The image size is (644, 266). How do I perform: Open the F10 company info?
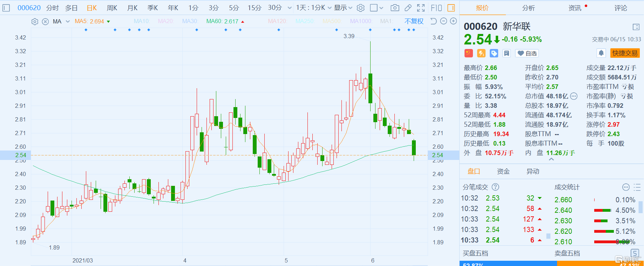point(436,8)
